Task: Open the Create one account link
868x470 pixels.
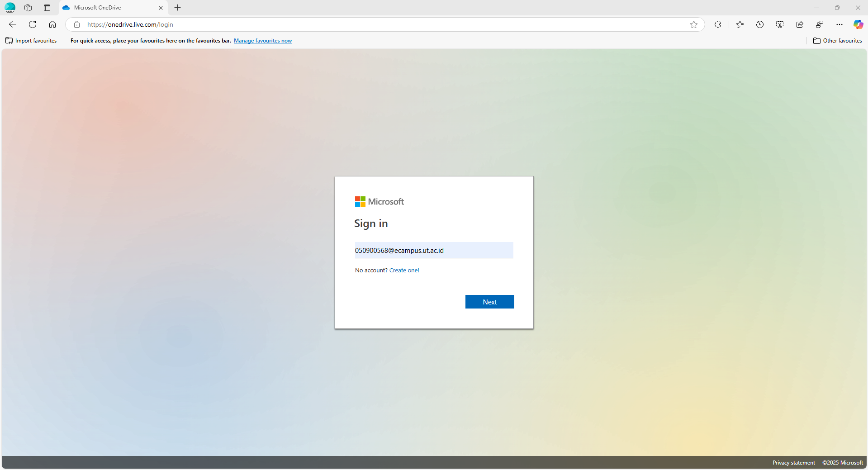Action: (404, 270)
